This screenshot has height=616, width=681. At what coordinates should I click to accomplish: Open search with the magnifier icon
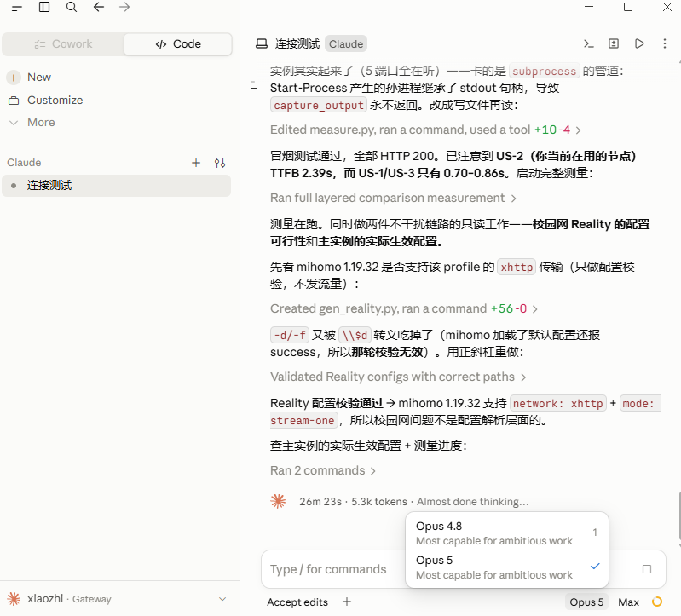point(72,7)
